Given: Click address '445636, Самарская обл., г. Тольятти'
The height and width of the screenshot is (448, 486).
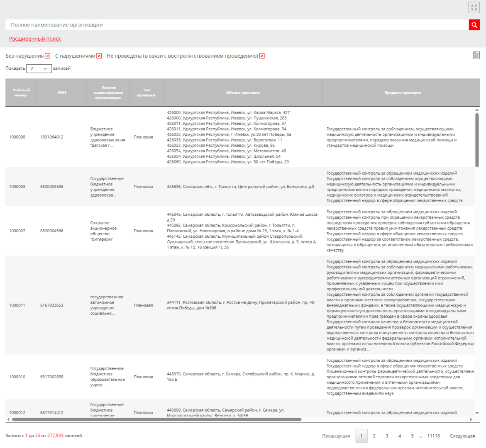Looking at the screenshot, I should 241,187.
